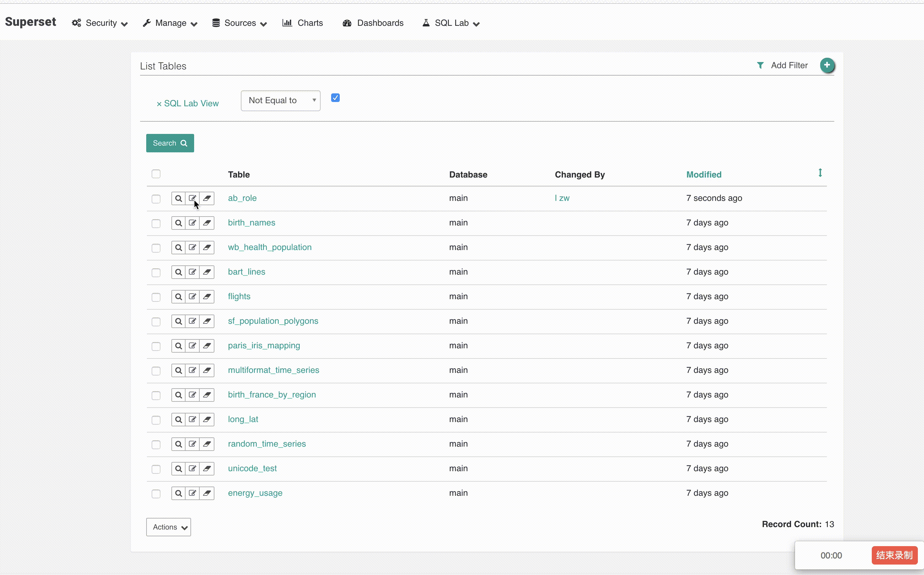Image resolution: width=924 pixels, height=575 pixels.
Task: Click the edit pencil icon for long_lat
Action: pyautogui.click(x=193, y=419)
